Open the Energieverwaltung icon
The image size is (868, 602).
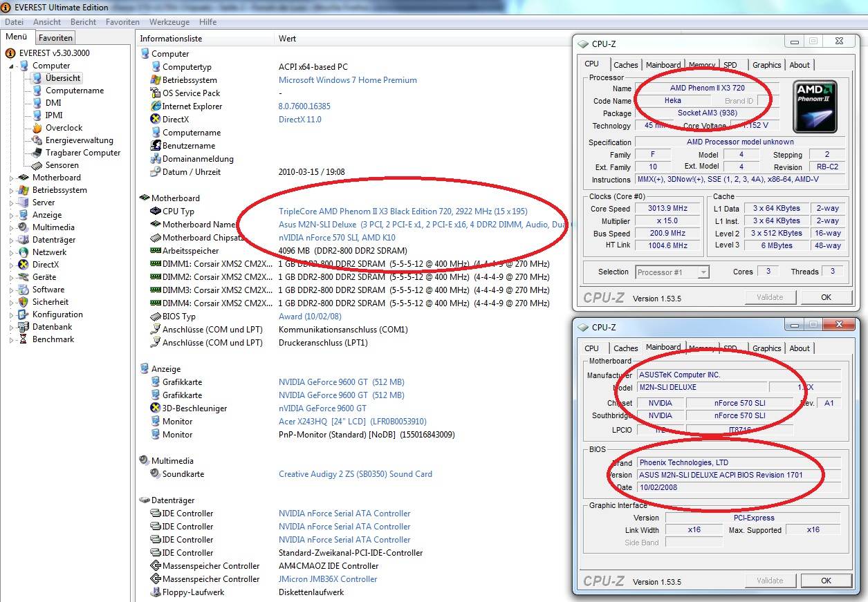tap(37, 140)
